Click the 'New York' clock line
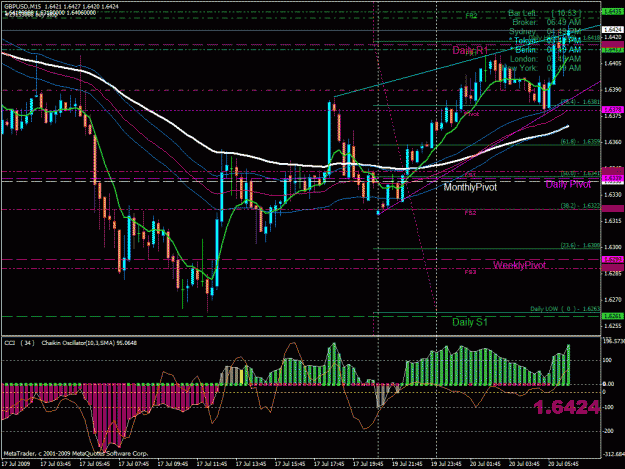 pos(543,68)
